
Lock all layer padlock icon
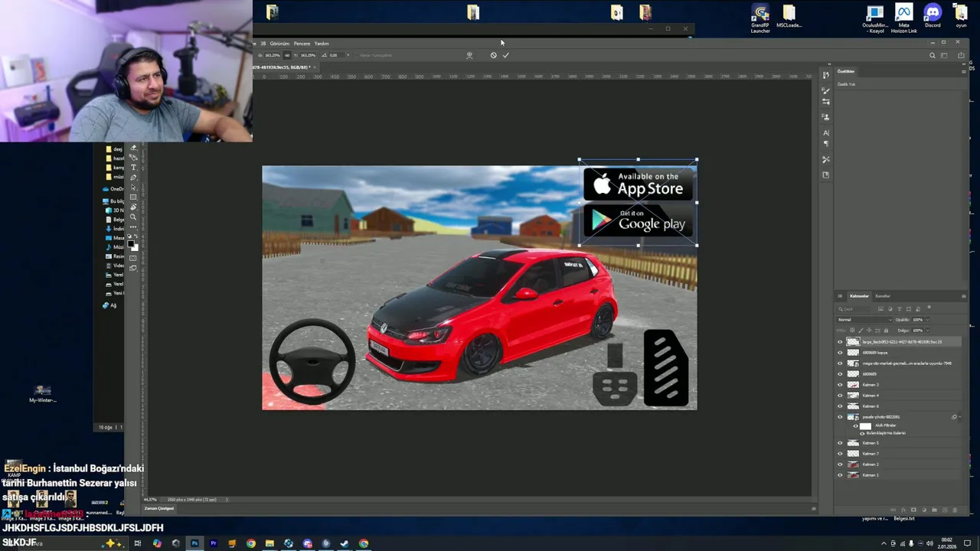click(x=886, y=330)
